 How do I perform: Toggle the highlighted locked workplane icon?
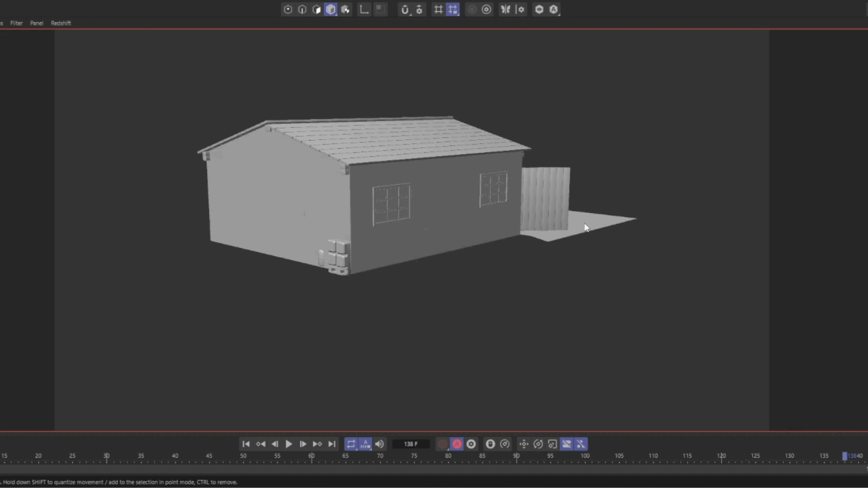click(x=453, y=9)
